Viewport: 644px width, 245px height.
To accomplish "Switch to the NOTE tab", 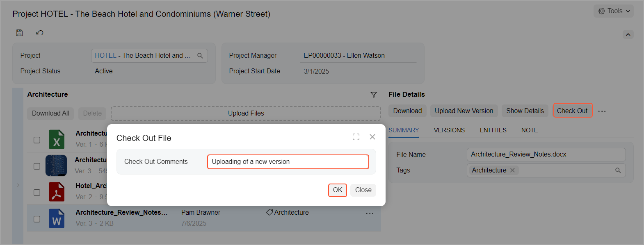I will tap(530, 130).
